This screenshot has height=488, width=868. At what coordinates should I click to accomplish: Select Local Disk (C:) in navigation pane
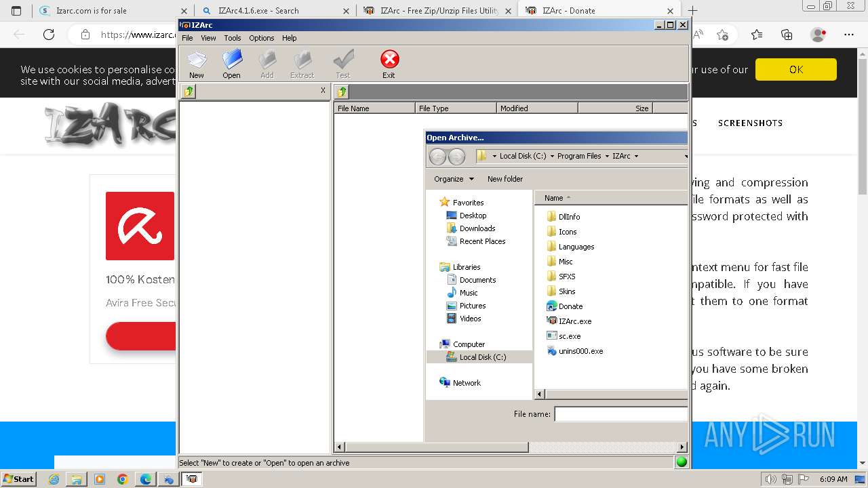click(479, 357)
